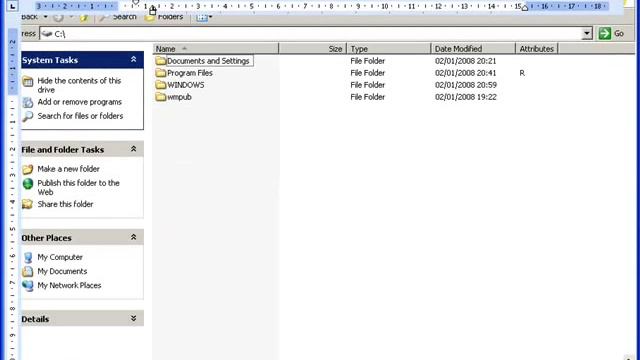Screen dimensions: 640x360
Task: Click the Share this folder icon
Action: click(28, 204)
